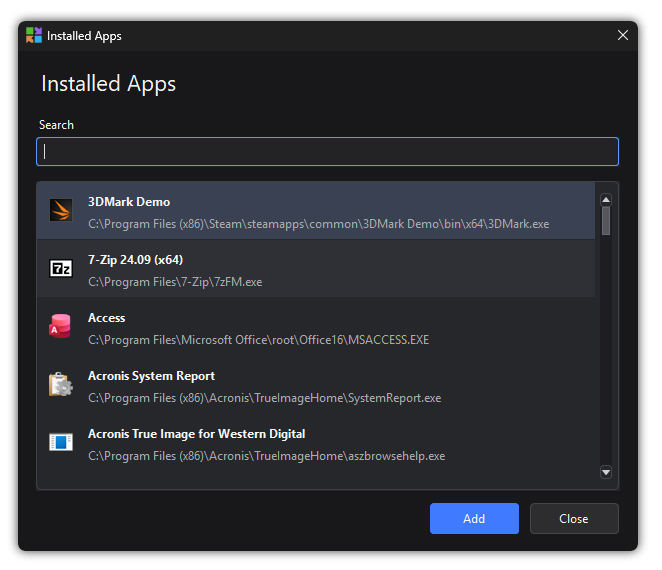Image resolution: width=662 pixels, height=570 pixels.
Task: Click the Add button
Action: click(474, 518)
